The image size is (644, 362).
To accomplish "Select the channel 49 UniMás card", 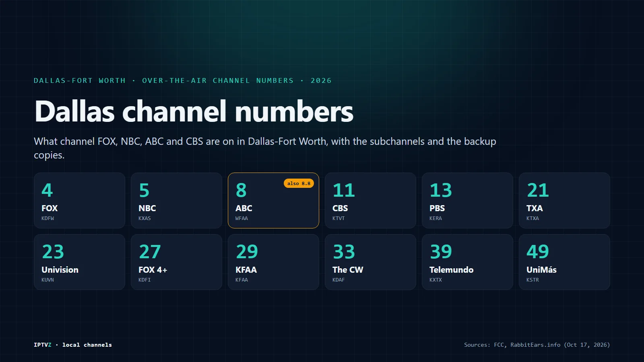I will pyautogui.click(x=564, y=262).
